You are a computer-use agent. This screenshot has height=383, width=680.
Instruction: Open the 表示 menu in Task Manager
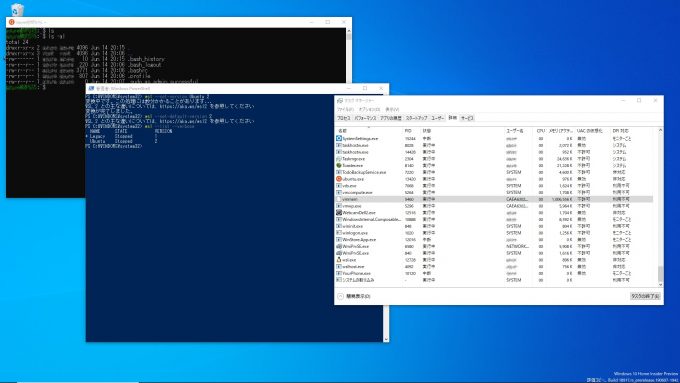[392, 110]
